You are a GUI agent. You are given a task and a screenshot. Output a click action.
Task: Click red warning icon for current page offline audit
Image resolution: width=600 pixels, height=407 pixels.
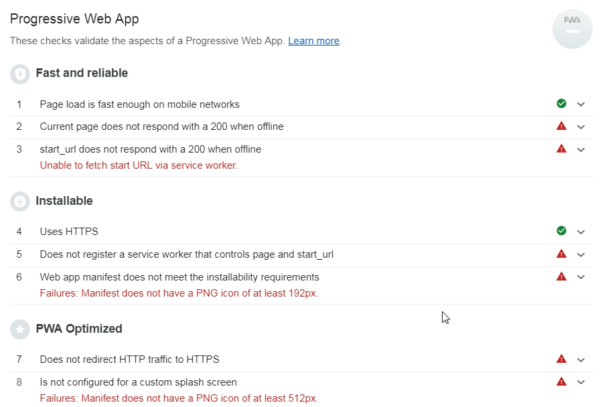tap(561, 127)
